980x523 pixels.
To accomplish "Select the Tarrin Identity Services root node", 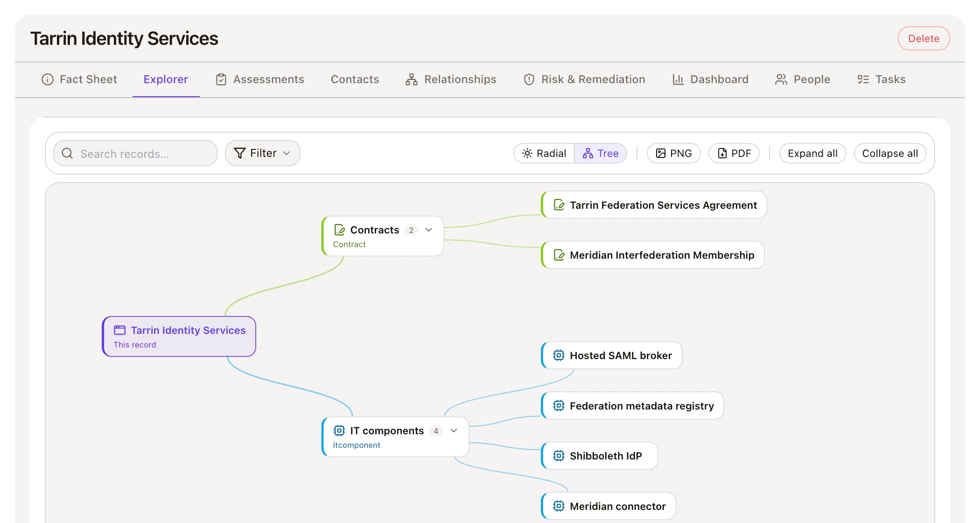I will coord(179,337).
